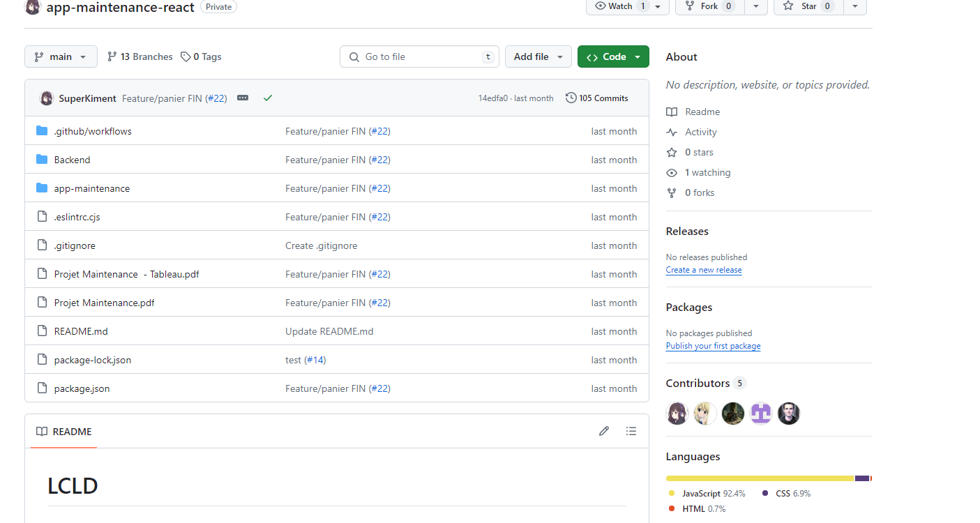980x523 pixels.
Task: Click the purple identicon contributor avatar
Action: (x=761, y=414)
